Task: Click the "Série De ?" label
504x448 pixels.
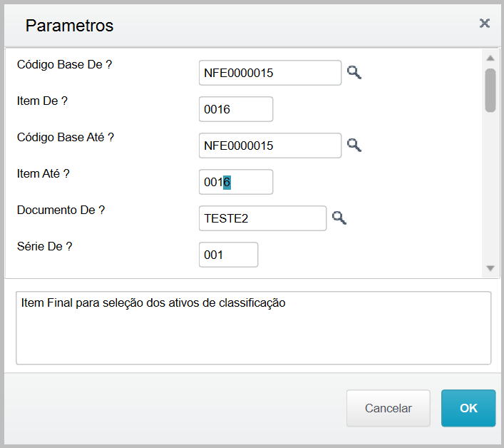Action: click(x=45, y=247)
